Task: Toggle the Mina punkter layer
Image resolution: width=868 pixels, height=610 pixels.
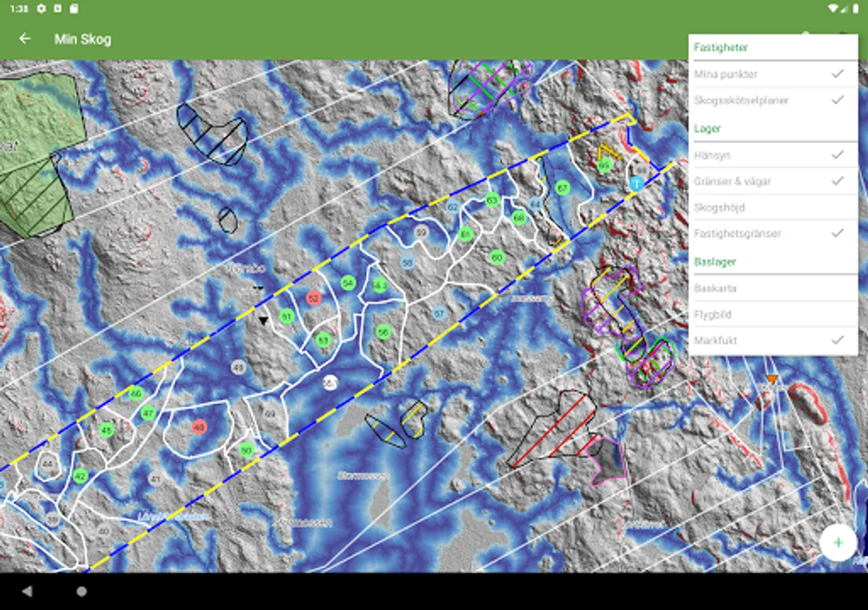Action: 773,74
